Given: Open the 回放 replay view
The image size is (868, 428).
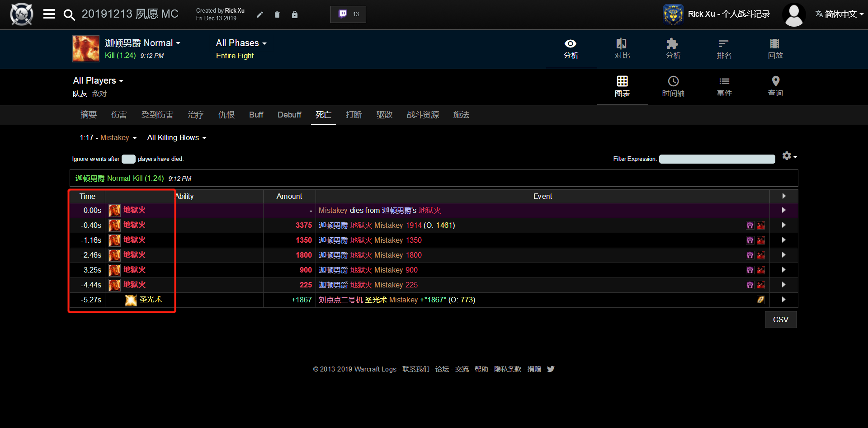Looking at the screenshot, I should point(775,49).
